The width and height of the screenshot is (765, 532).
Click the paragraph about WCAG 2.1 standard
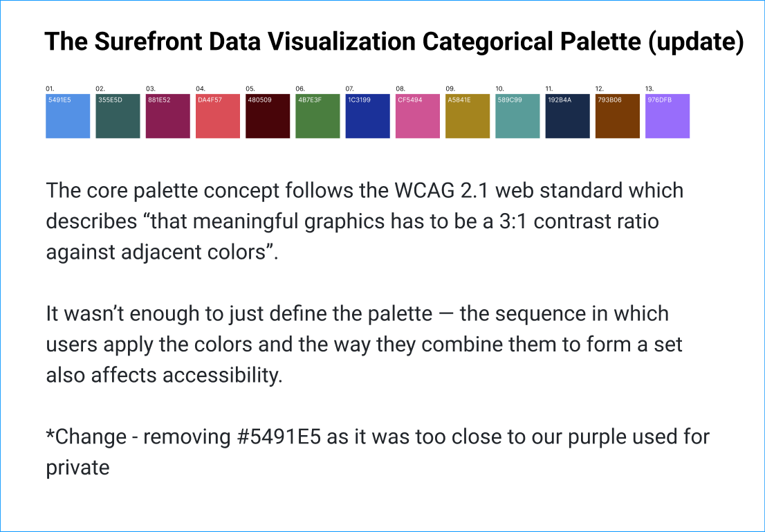[x=365, y=221]
